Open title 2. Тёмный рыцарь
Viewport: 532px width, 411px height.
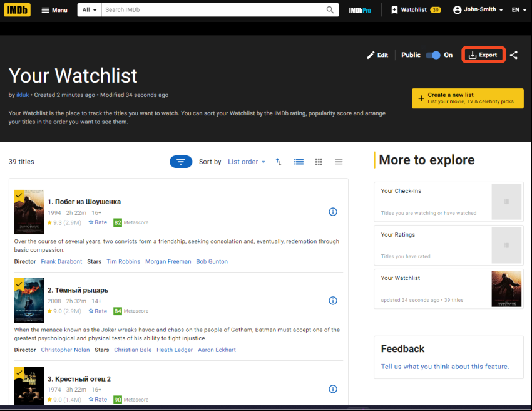point(78,290)
